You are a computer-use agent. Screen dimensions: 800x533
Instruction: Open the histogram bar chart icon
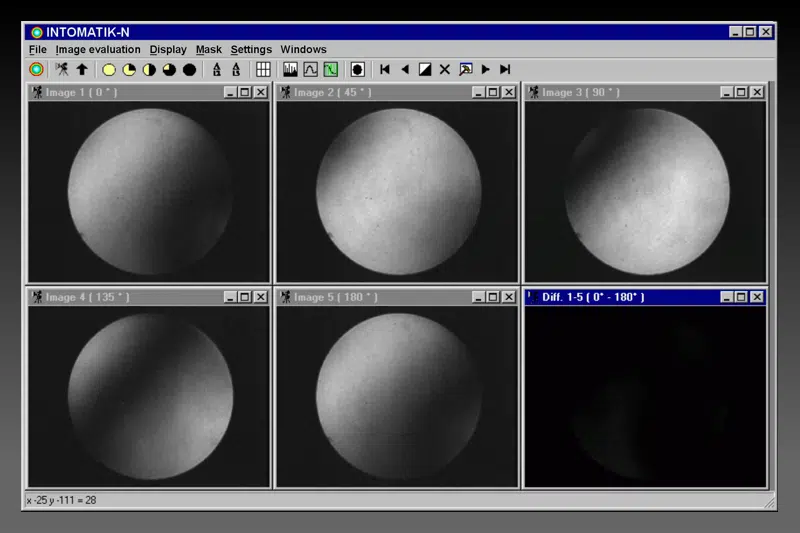290,69
